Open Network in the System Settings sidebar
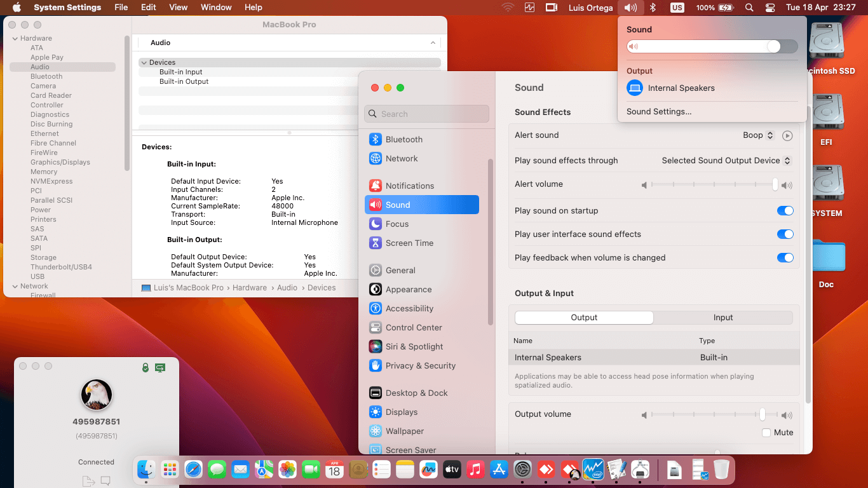 (x=421, y=158)
